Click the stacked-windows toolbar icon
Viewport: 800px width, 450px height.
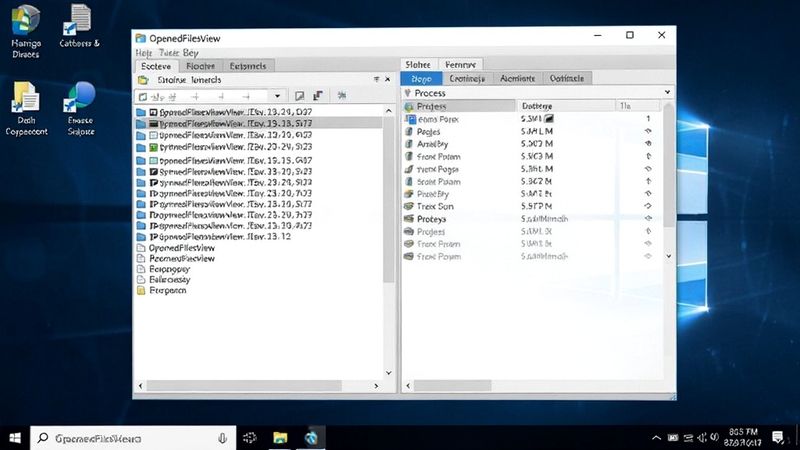point(318,95)
